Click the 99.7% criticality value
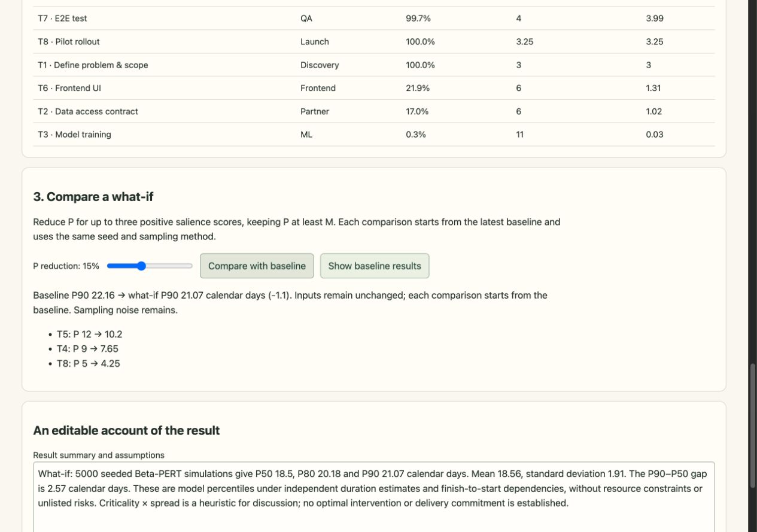Image resolution: width=757 pixels, height=532 pixels. pyautogui.click(x=418, y=19)
